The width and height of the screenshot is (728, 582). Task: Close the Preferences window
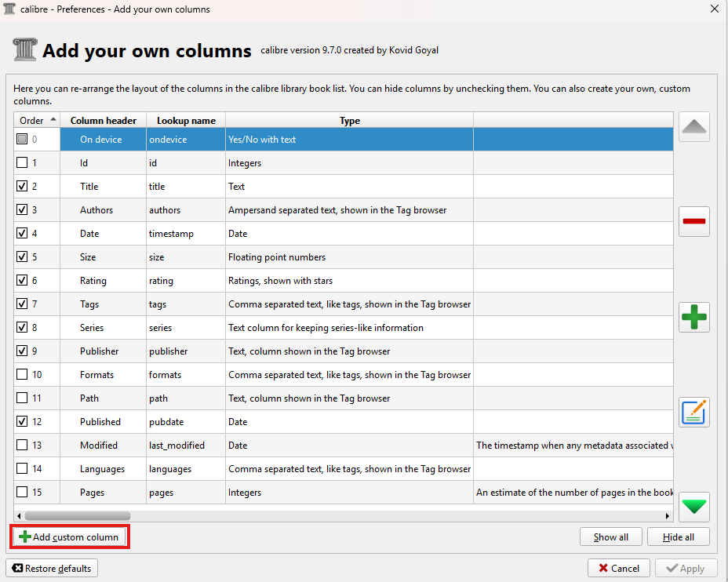[715, 9]
